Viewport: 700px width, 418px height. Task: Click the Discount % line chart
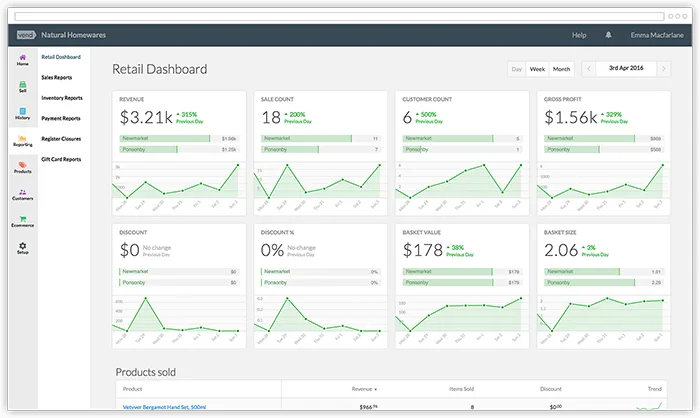pyautogui.click(x=320, y=314)
